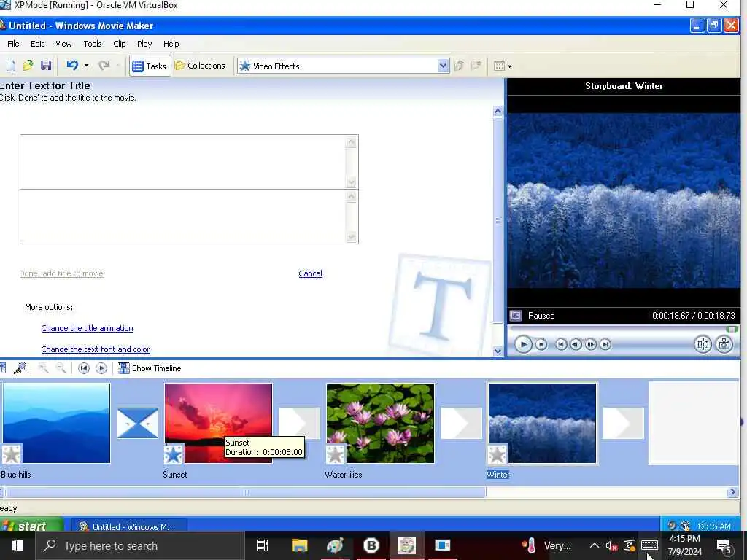Image resolution: width=747 pixels, height=560 pixels.
Task: Click the video effect star on Blue hills
Action: coord(12,454)
